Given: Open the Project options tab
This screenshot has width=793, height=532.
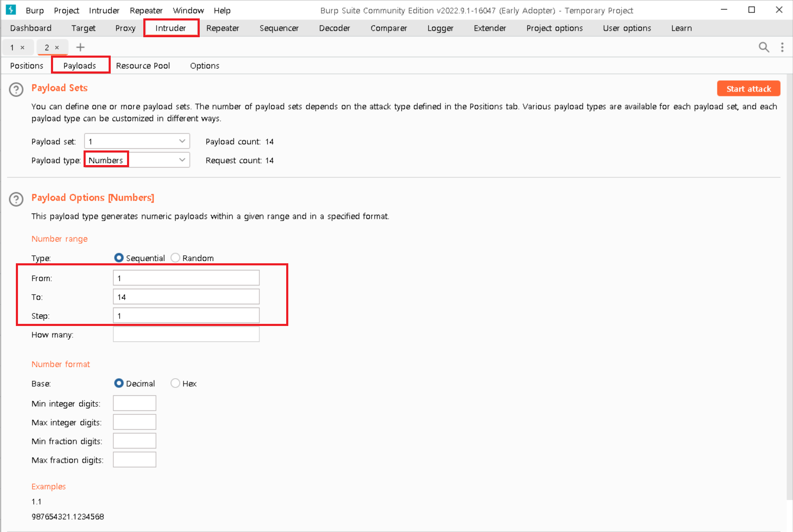Looking at the screenshot, I should 554,28.
